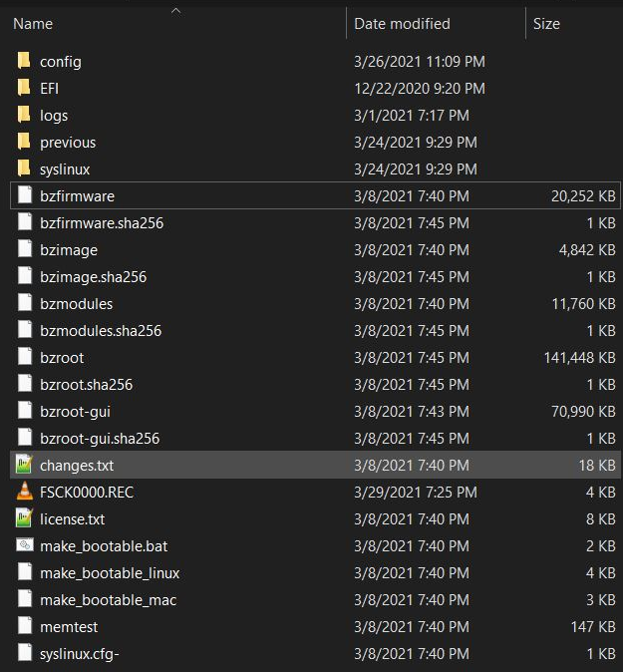This screenshot has height=672, width=623.
Task: Select the make_bootable_linux file name
Action: click(x=110, y=573)
